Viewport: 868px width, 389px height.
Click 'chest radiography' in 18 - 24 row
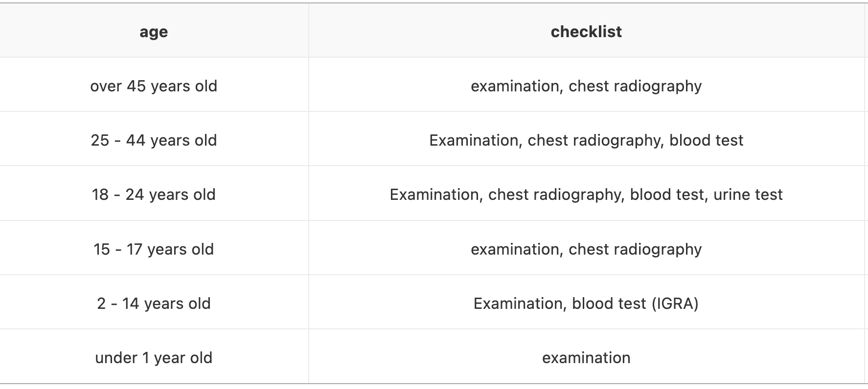(555, 195)
